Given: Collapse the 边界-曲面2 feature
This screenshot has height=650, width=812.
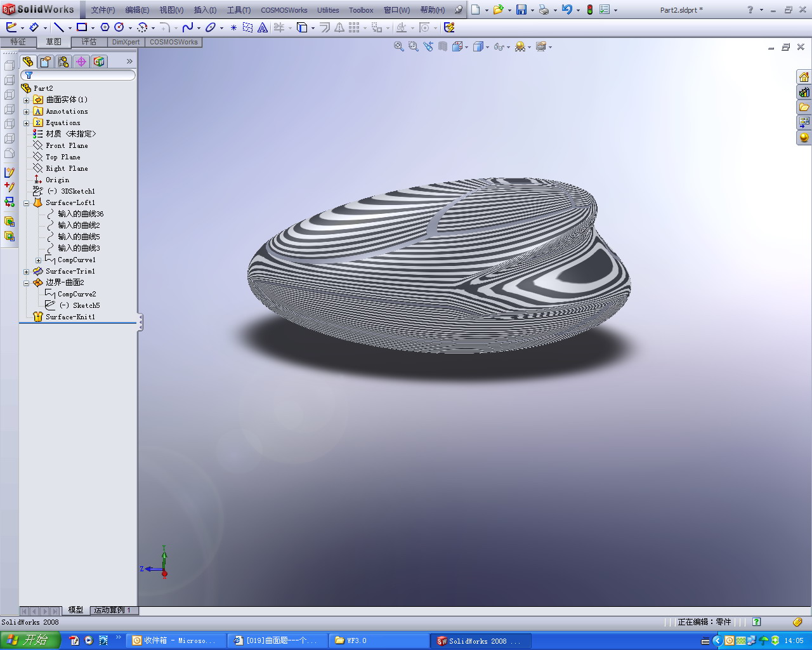Looking at the screenshot, I should point(27,283).
